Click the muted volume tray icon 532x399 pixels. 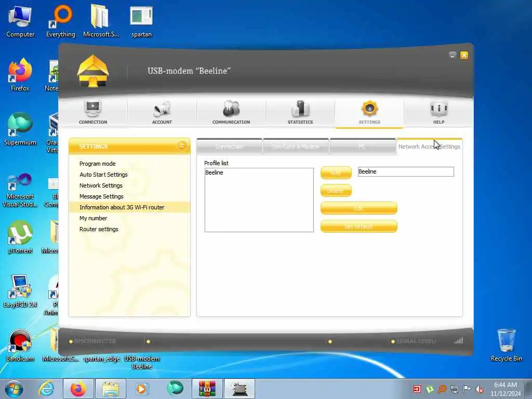pos(480,390)
